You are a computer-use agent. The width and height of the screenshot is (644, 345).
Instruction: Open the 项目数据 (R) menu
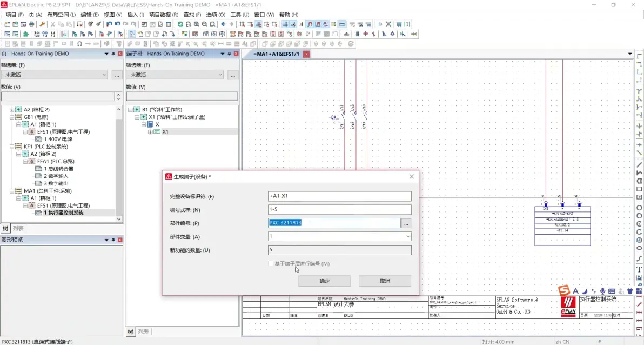coord(164,15)
